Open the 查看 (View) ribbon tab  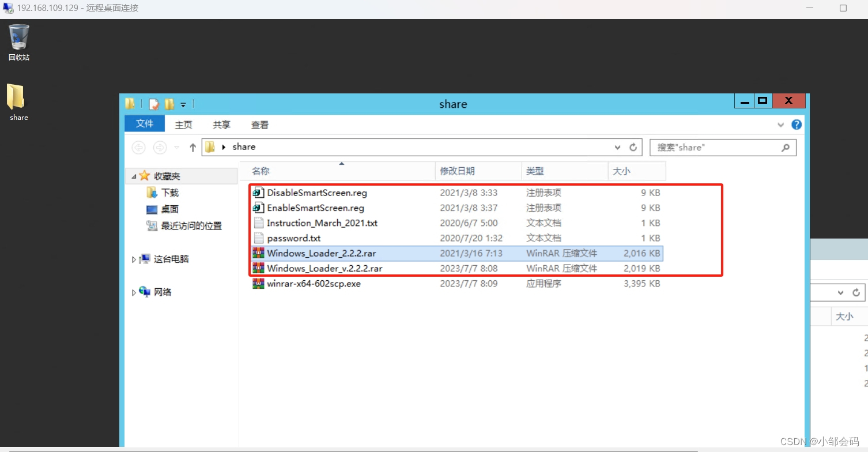tap(260, 125)
